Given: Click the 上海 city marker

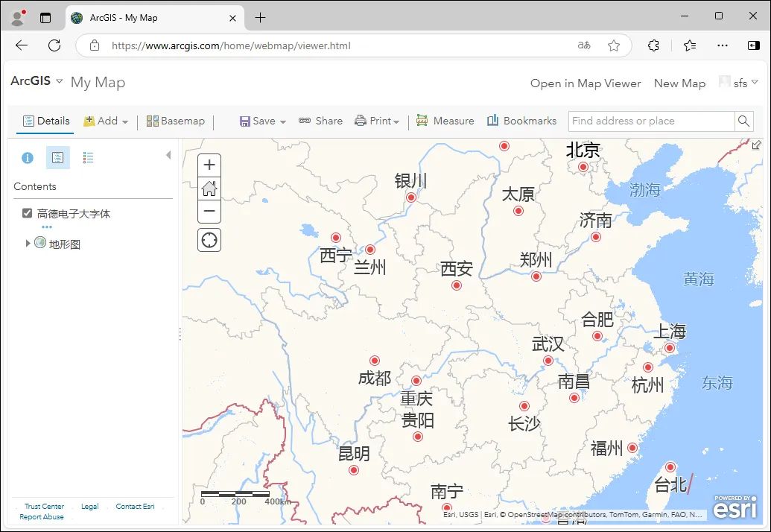Looking at the screenshot, I should 669,348.
